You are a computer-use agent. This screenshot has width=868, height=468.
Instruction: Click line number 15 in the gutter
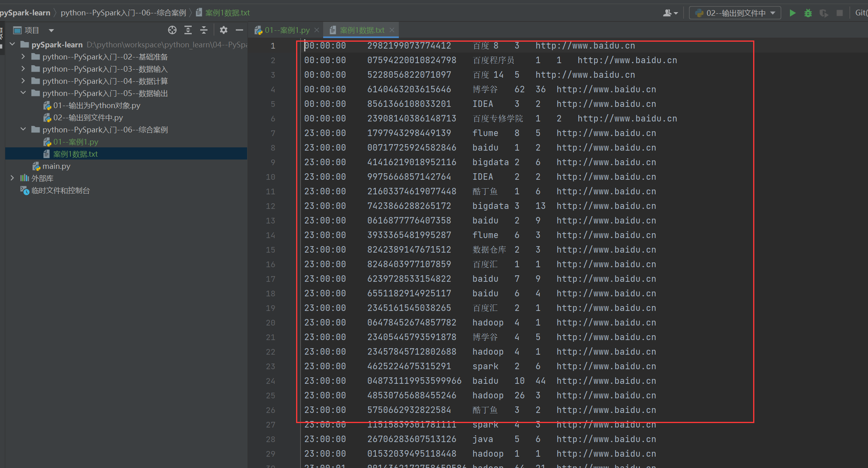coord(271,250)
